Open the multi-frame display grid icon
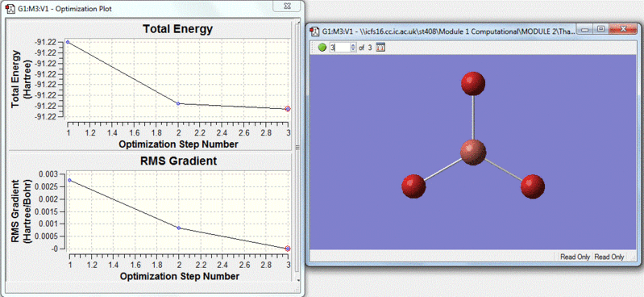This screenshot has width=644, height=297. tap(380, 48)
